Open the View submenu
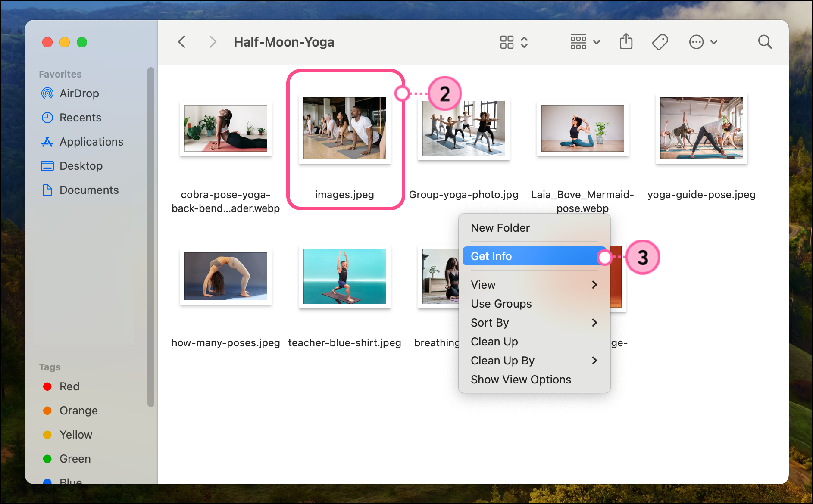813x504 pixels. [x=534, y=285]
